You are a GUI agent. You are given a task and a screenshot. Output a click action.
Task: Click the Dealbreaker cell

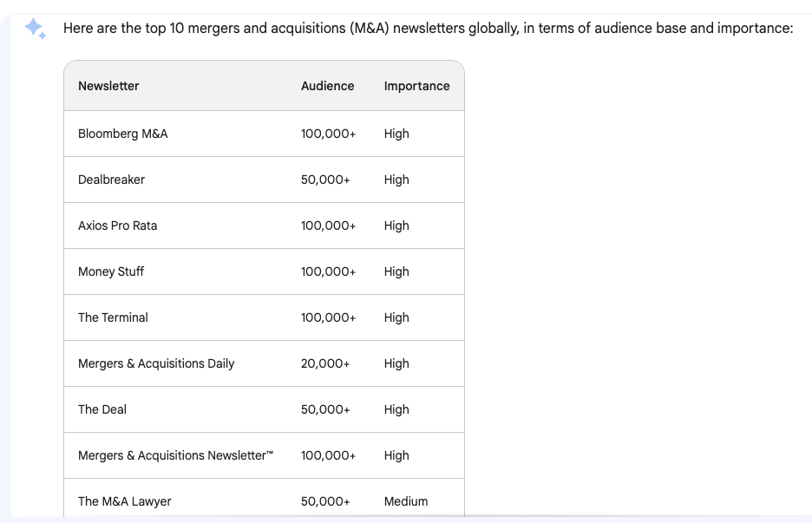click(111, 180)
